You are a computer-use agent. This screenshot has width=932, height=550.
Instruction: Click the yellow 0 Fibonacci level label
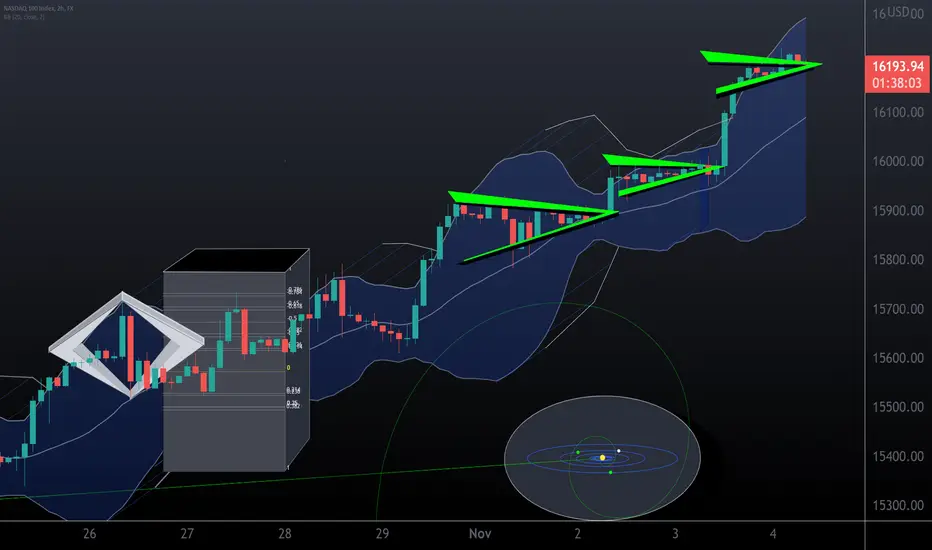(288, 367)
